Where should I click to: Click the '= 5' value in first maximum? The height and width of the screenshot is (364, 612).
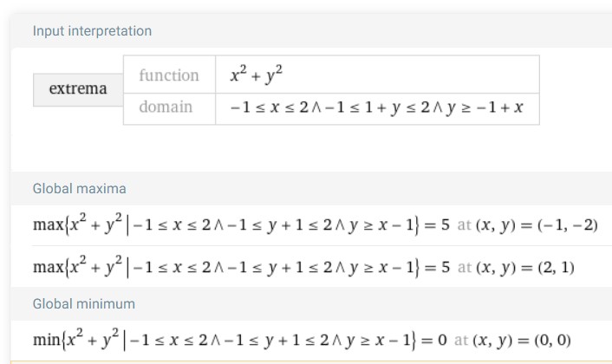pos(437,224)
